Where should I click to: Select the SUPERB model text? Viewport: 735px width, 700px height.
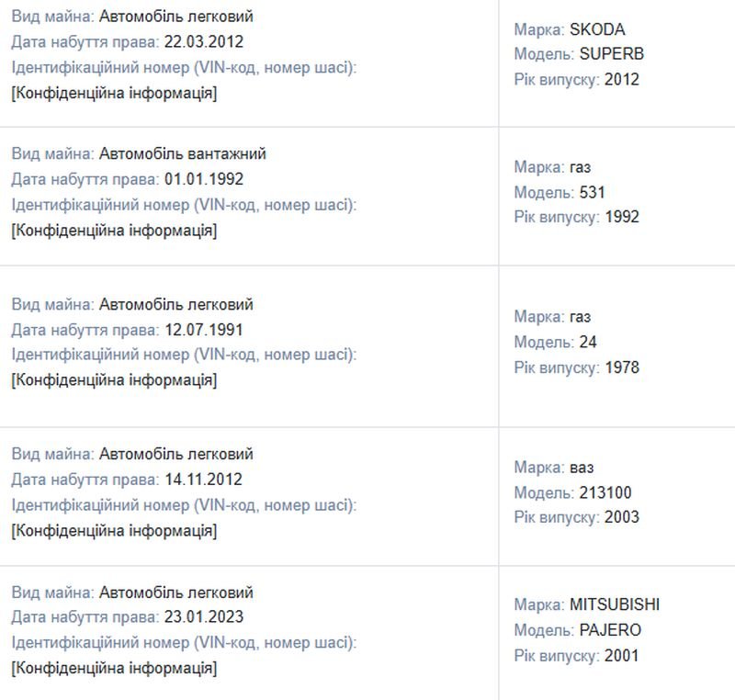coord(612,54)
